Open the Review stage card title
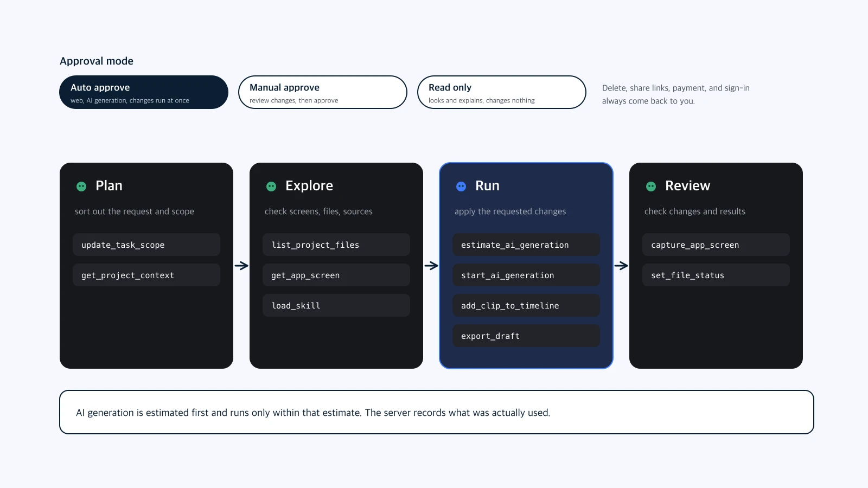This screenshot has height=488, width=868. pyautogui.click(x=687, y=186)
